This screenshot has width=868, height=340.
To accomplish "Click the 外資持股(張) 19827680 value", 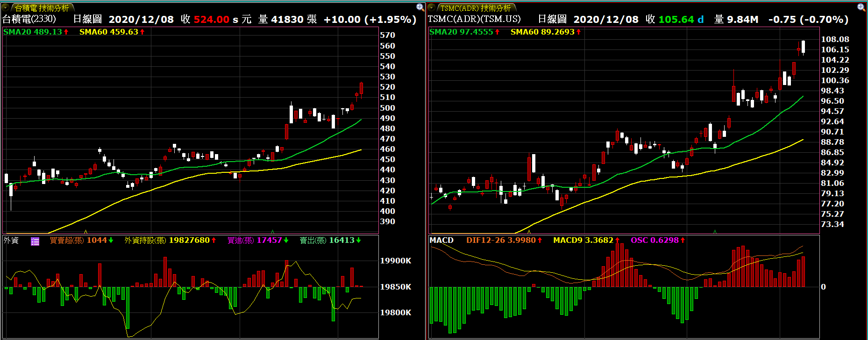I will [x=170, y=240].
